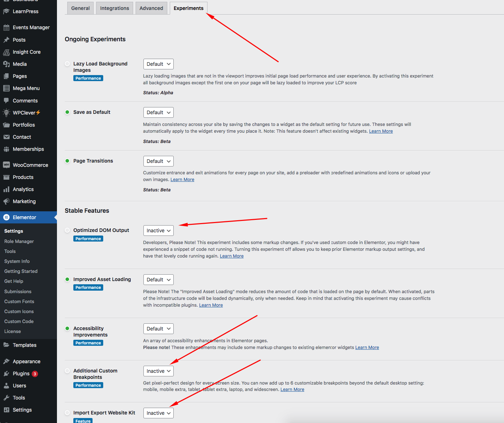Screen dimensions: 504x423
Task: Click the Ongoing Experiments heading
Action: click(95, 39)
